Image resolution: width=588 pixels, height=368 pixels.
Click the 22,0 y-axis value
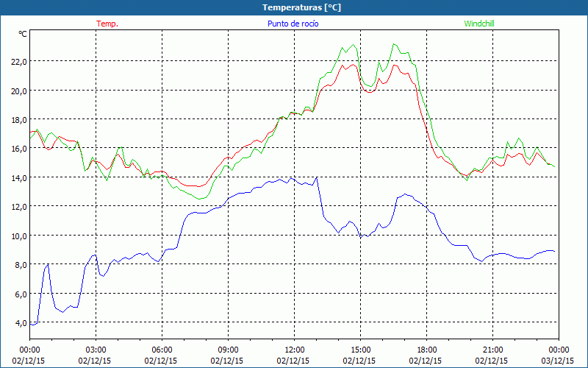coord(19,62)
